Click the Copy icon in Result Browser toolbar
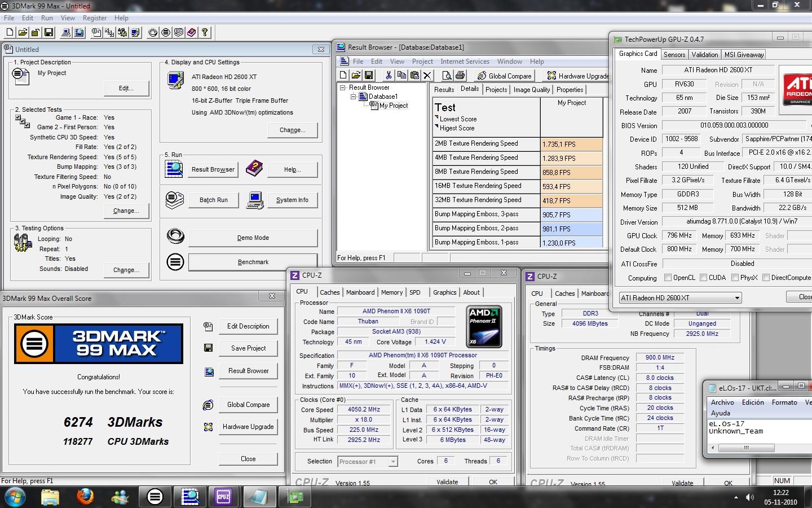 coord(401,75)
